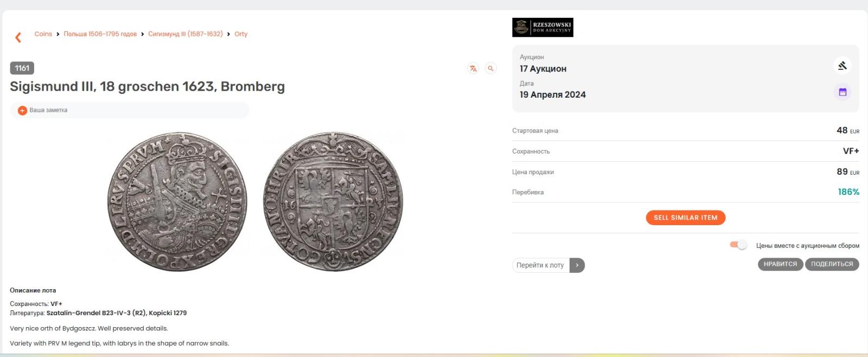This screenshot has height=357, width=868.
Task: Click the magnifier search icon near the title
Action: coord(490,68)
